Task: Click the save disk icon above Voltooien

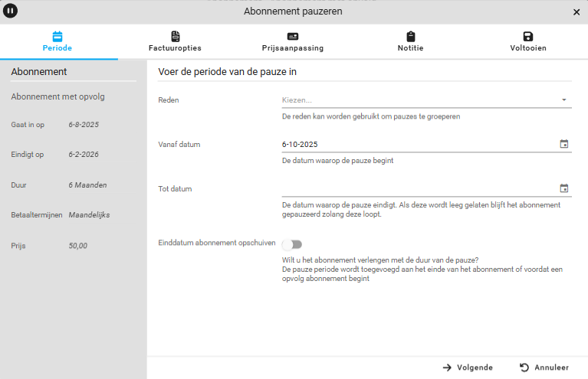Action: [528, 36]
